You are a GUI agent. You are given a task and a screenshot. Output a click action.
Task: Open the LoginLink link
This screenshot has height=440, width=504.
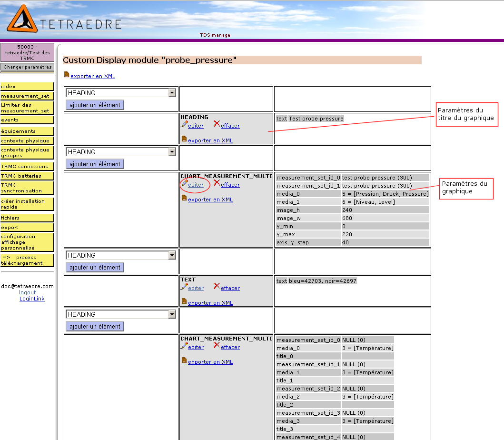(x=32, y=299)
